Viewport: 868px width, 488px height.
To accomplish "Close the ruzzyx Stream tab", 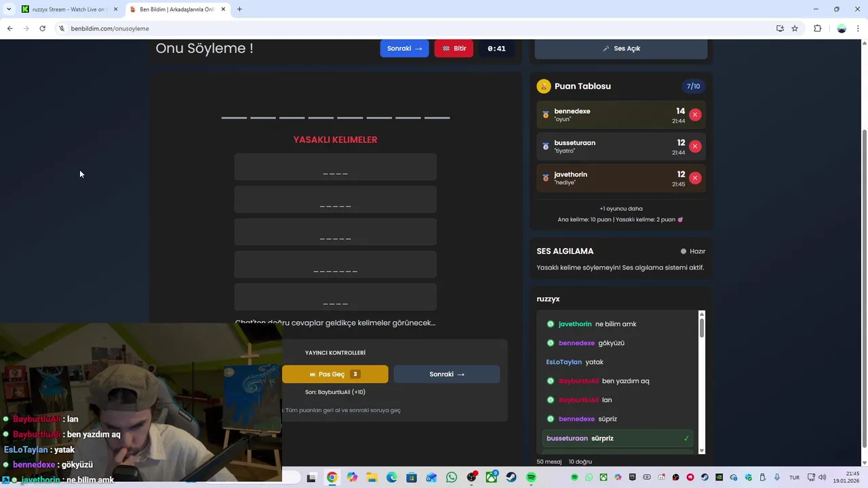I will click(115, 9).
